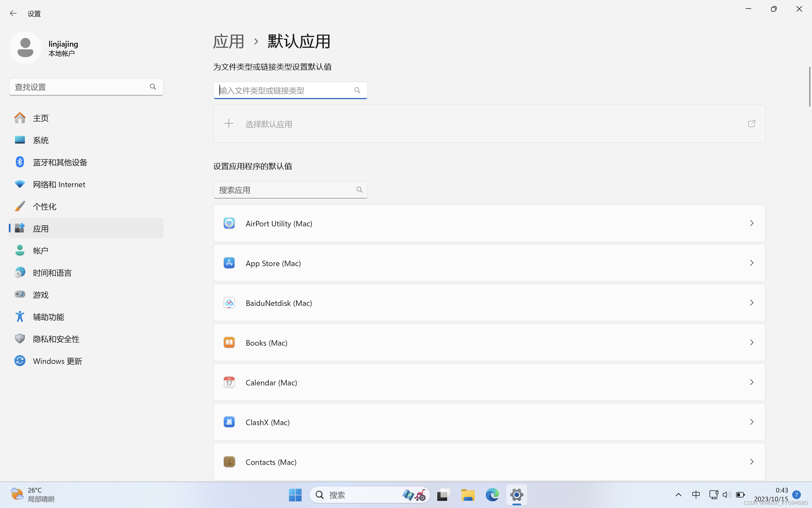
Task: Click the Calendar (Mac) app icon
Action: [229, 382]
